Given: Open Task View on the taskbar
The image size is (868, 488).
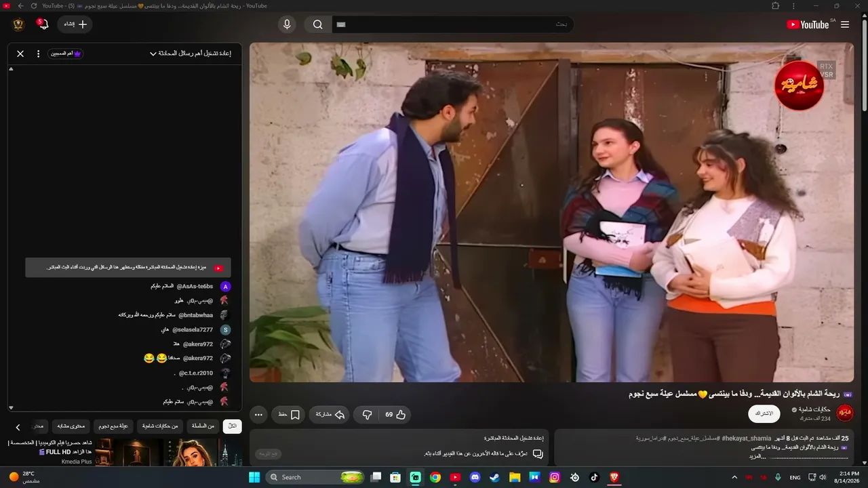Looking at the screenshot, I should [x=376, y=477].
